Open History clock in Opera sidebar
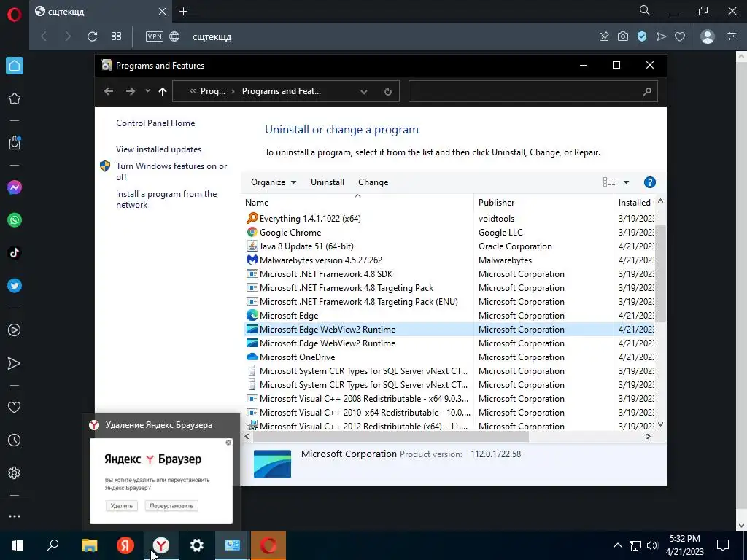The width and height of the screenshot is (747, 560). click(x=15, y=440)
